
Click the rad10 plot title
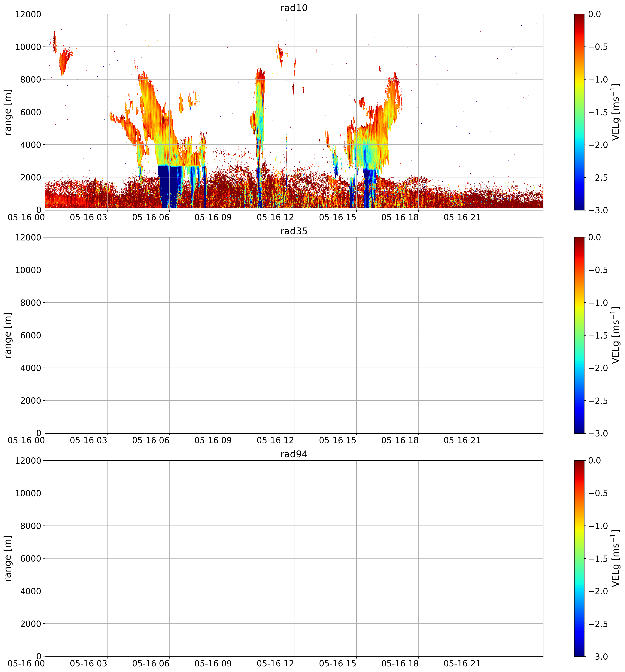pyautogui.click(x=294, y=8)
